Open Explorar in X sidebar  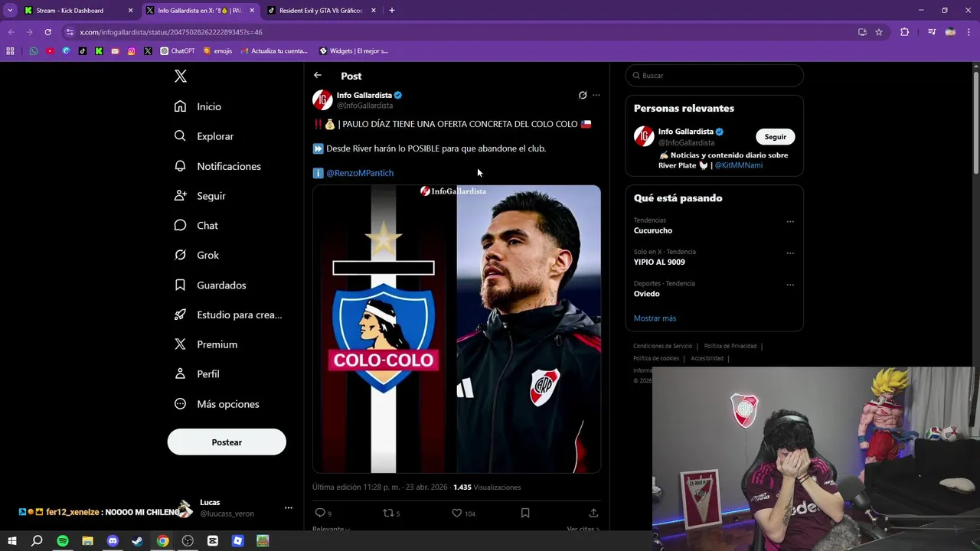(204, 136)
